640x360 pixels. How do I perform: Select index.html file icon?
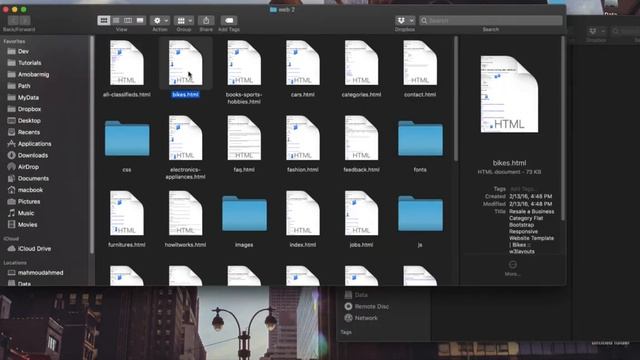pyautogui.click(x=302, y=213)
